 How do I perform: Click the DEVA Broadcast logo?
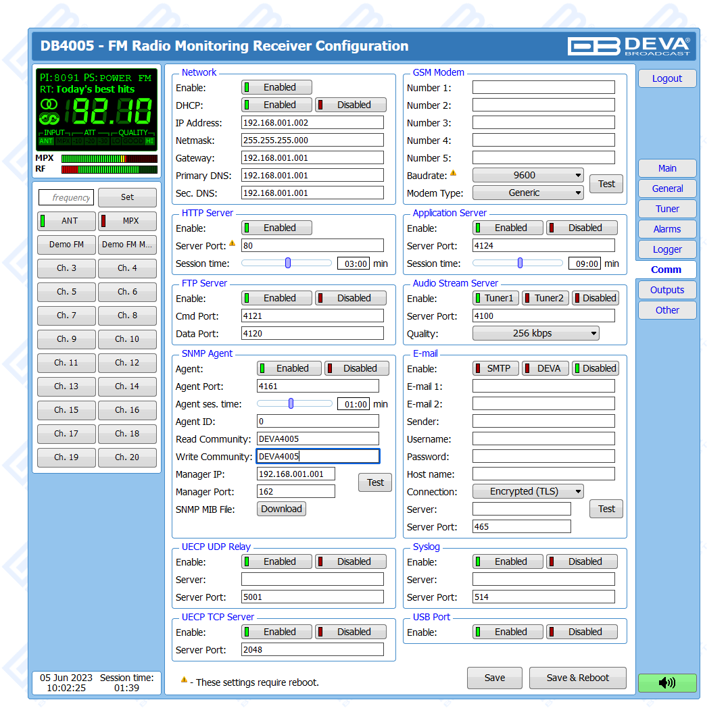point(629,46)
